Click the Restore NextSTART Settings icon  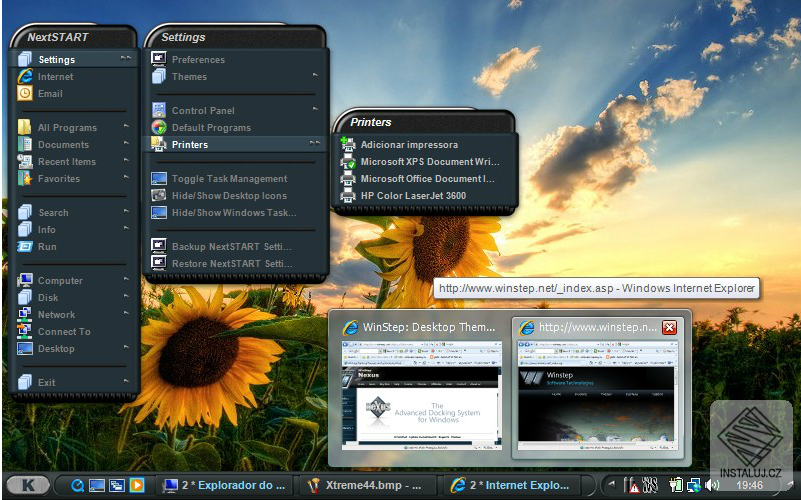coord(159,264)
